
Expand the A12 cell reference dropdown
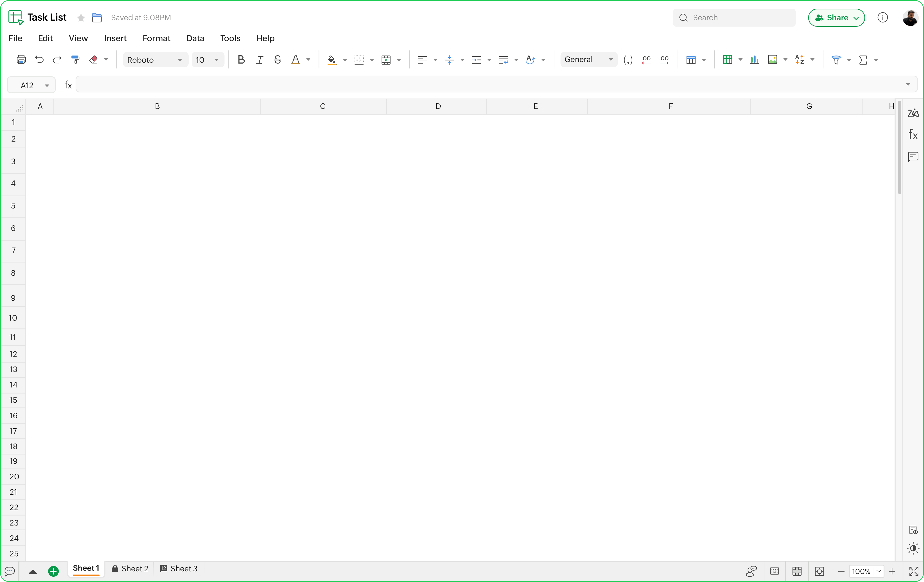click(48, 85)
